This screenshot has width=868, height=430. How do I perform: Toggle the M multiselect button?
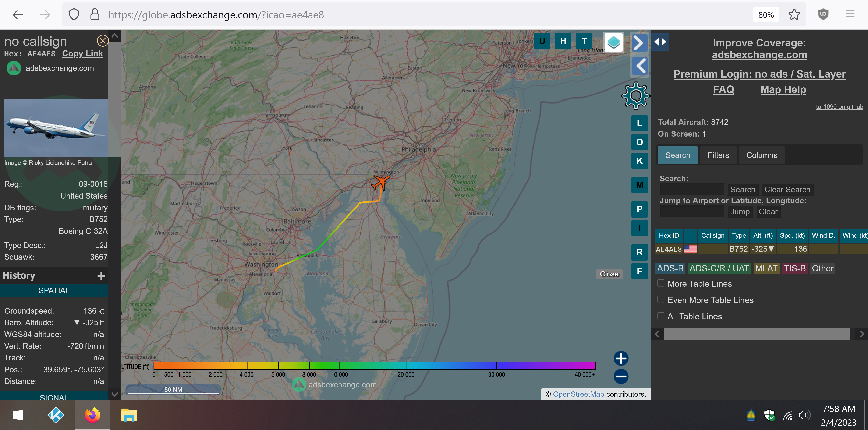639,185
